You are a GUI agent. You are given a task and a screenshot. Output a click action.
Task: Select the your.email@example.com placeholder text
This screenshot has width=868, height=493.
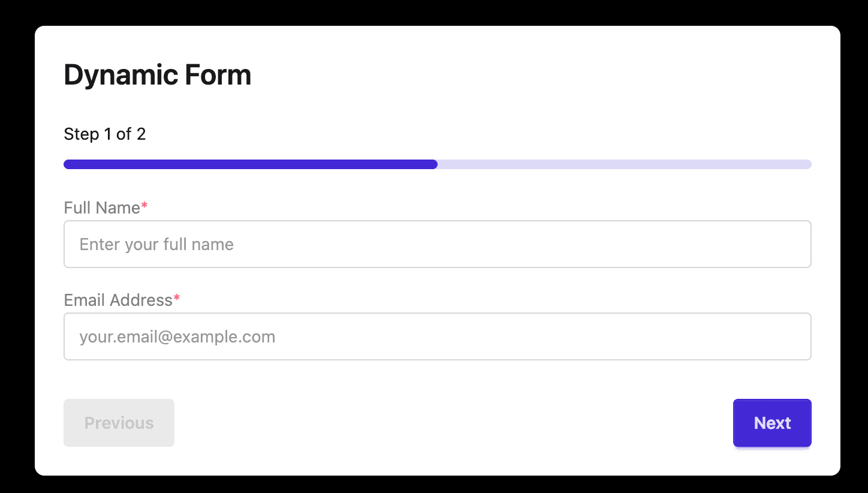pyautogui.click(x=177, y=336)
